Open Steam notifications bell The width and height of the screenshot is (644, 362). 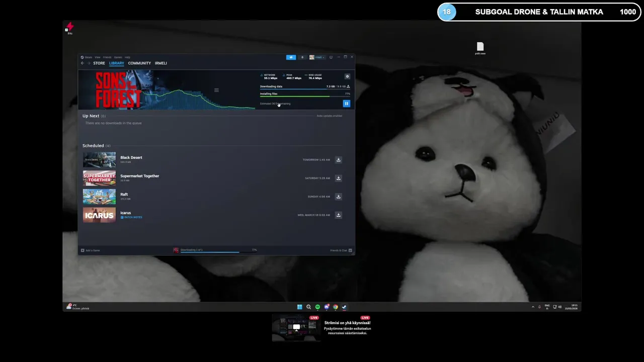point(302,57)
